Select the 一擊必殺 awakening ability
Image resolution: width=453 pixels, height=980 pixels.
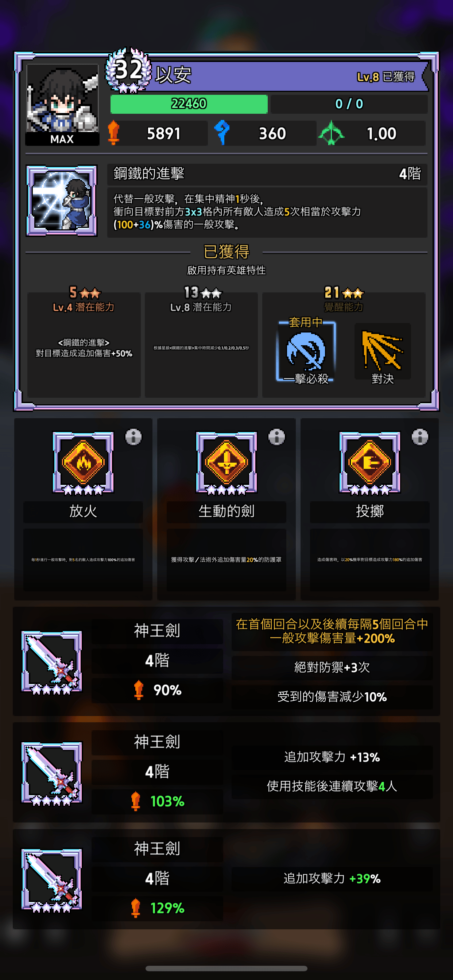(306, 351)
